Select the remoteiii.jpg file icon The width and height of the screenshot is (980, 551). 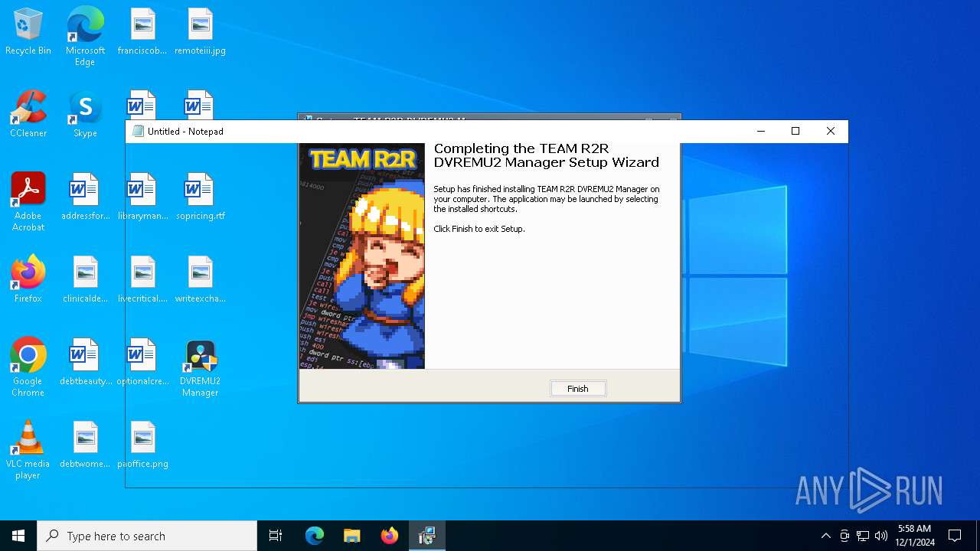pos(200,32)
